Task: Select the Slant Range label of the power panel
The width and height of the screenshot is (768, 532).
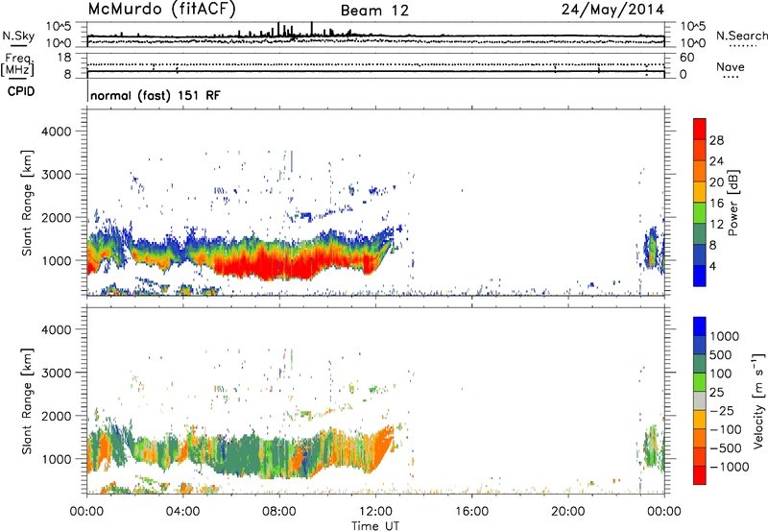Action: click(x=27, y=203)
